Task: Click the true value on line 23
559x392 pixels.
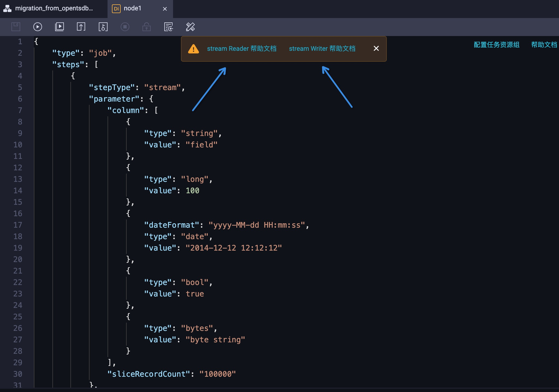Action: click(195, 294)
